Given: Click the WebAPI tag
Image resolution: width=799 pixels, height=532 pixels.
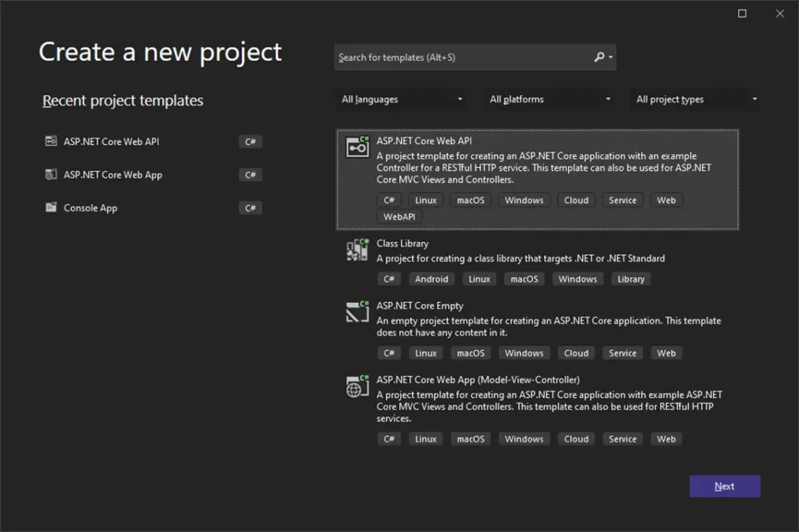Looking at the screenshot, I should (x=399, y=217).
